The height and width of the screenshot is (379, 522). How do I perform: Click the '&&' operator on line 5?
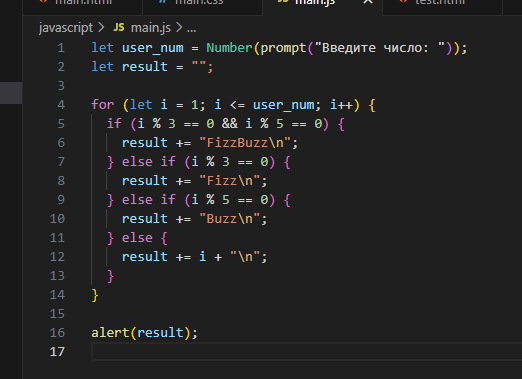click(x=230, y=124)
